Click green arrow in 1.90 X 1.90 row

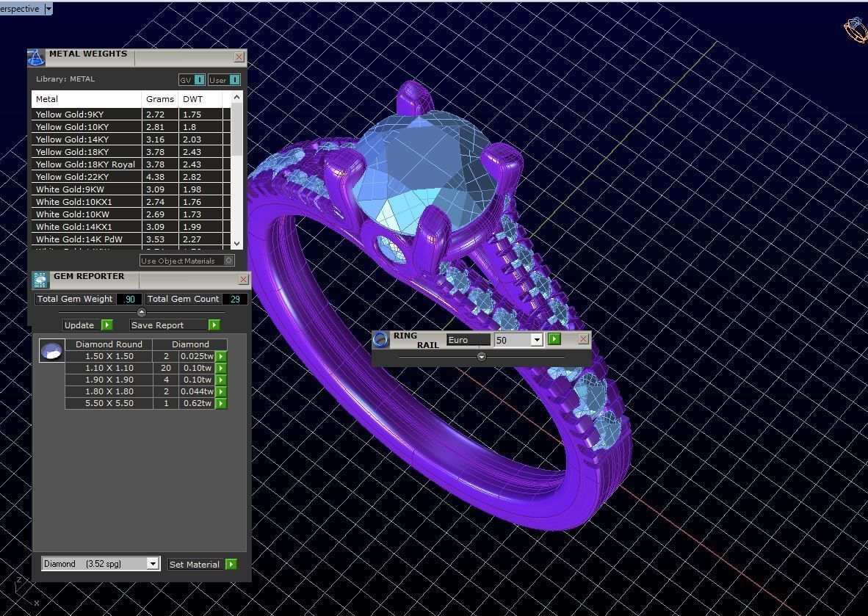[x=221, y=380]
